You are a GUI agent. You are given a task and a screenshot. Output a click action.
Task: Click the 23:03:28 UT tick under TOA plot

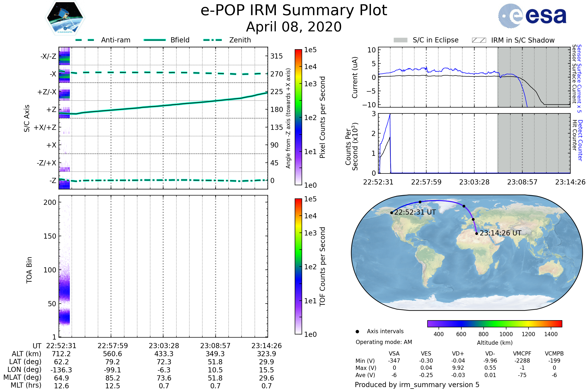(x=164, y=346)
